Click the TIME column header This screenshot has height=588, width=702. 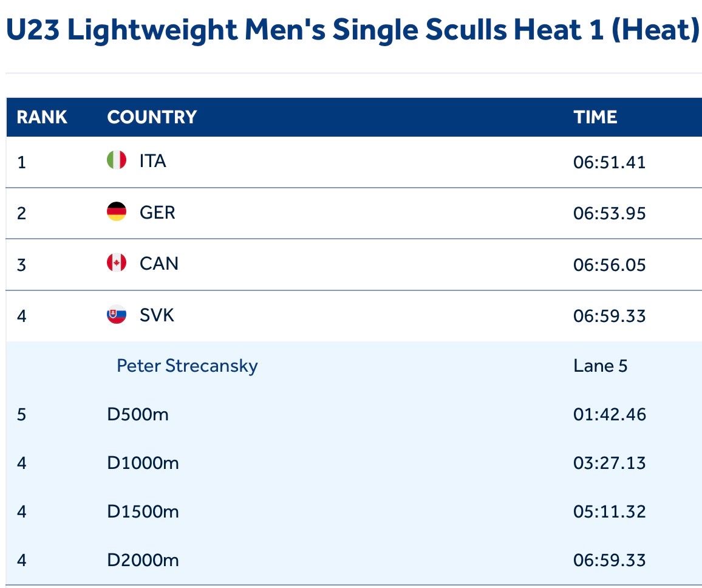click(595, 117)
